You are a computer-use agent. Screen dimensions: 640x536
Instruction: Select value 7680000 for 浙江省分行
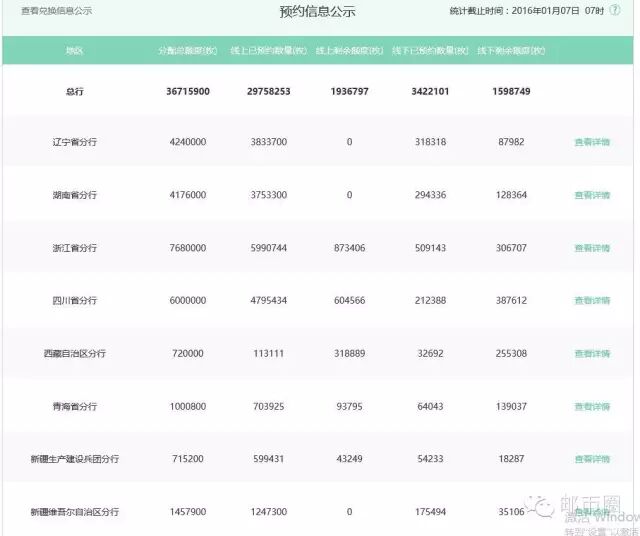[x=188, y=248]
